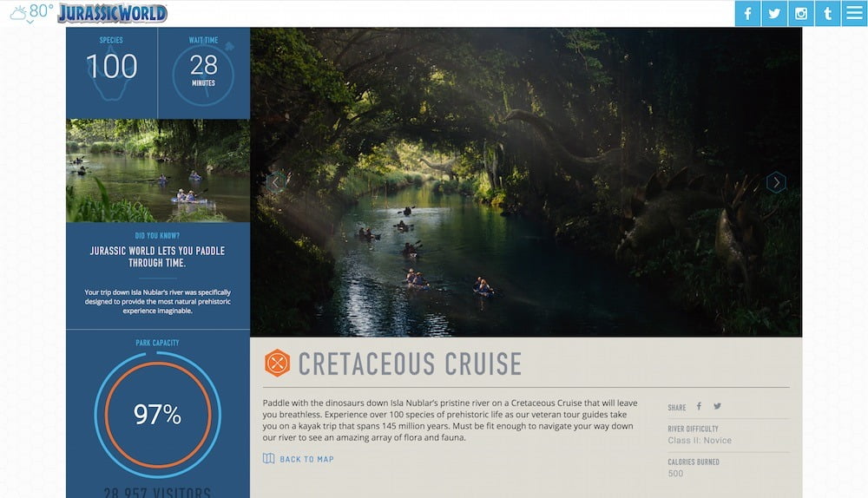The image size is (868, 498).
Task: Click the 100 species counter
Action: click(112, 67)
